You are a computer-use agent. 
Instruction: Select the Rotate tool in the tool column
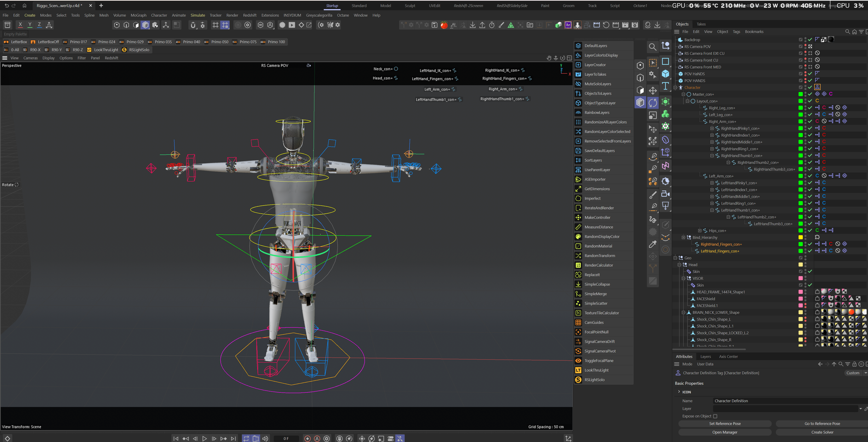(x=653, y=103)
